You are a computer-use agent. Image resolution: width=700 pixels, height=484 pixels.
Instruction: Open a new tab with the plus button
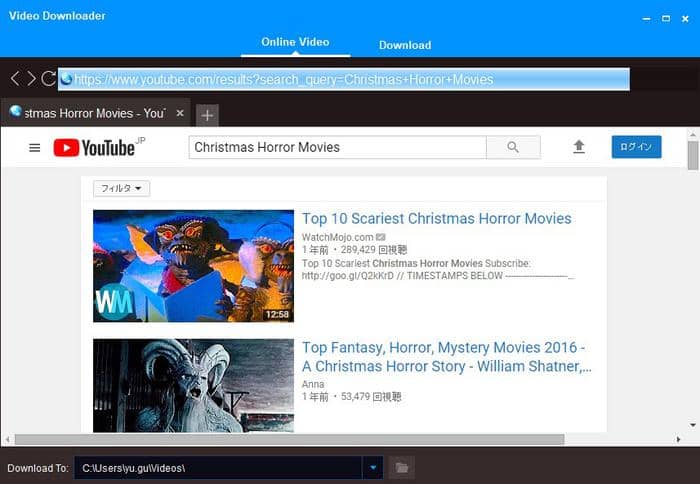tap(207, 116)
